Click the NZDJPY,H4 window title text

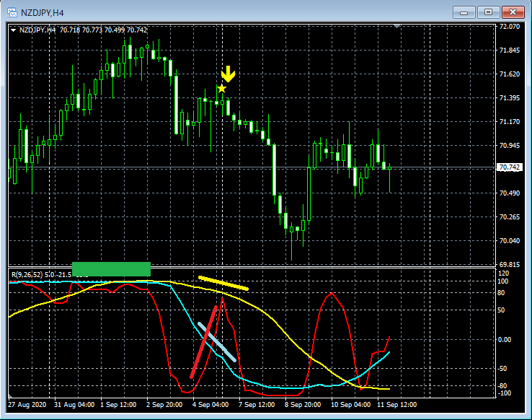[x=42, y=13]
